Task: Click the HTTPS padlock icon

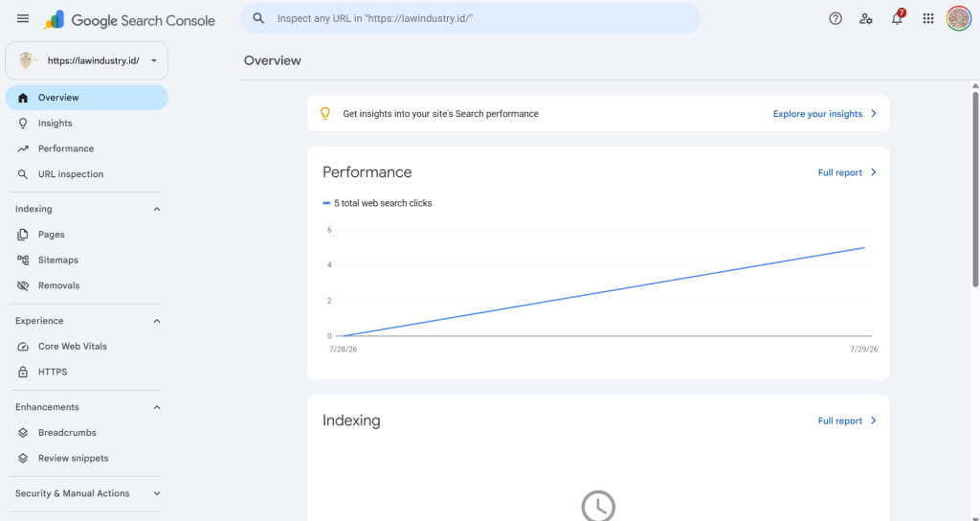Action: point(23,373)
